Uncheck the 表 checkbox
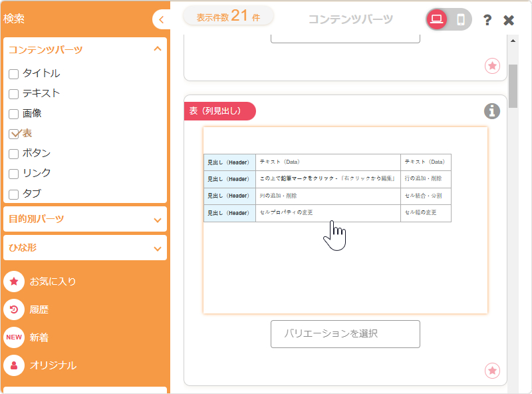 coord(13,134)
